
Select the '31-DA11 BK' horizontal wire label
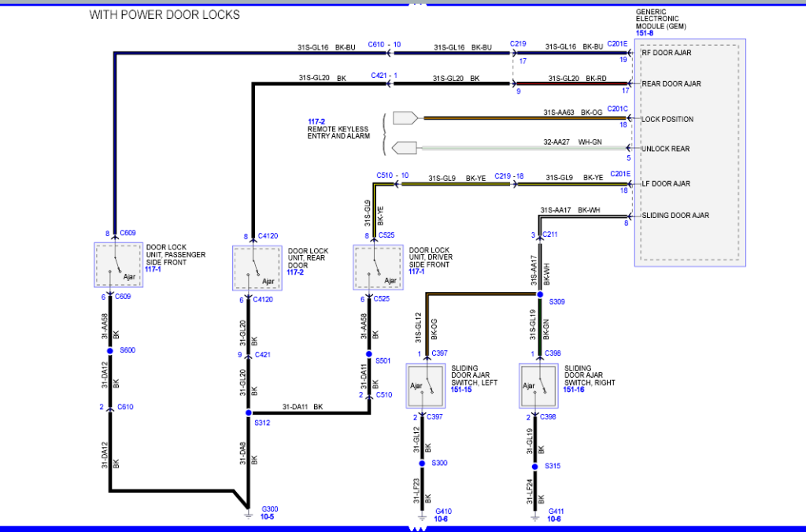coord(302,407)
